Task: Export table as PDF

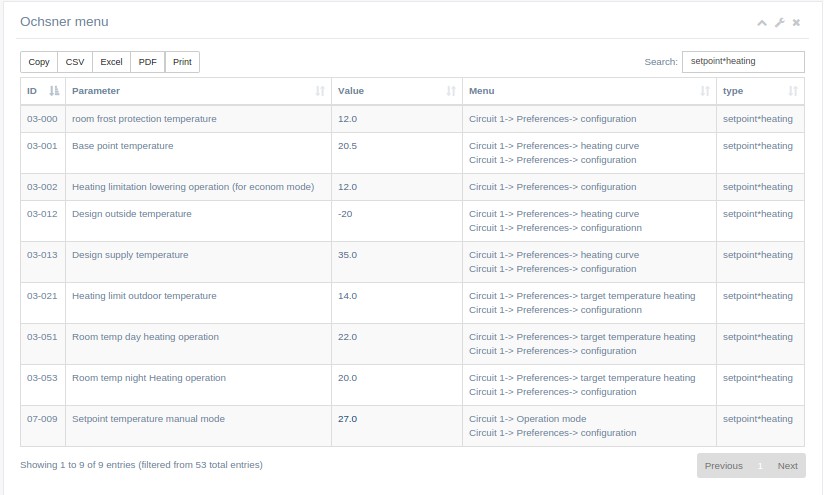Action: click(x=148, y=62)
